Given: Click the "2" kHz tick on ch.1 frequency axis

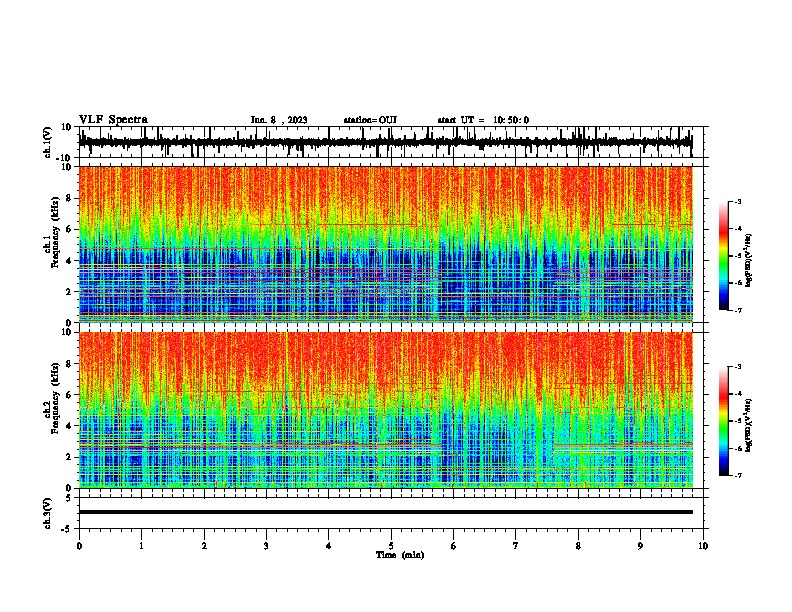Looking at the screenshot, I should pos(70,292).
